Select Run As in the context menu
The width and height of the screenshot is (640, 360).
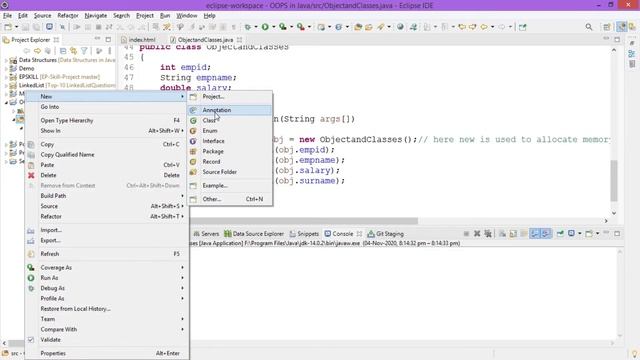point(106,278)
